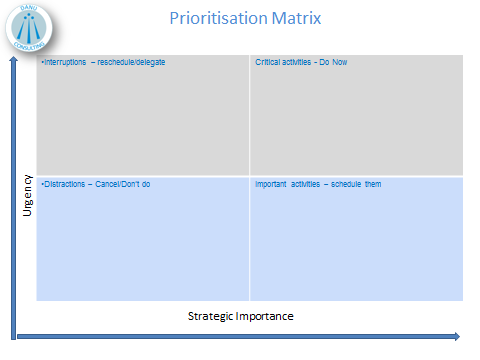
Task: Select the Distractions Cancel/Don't do text
Action: [96, 184]
